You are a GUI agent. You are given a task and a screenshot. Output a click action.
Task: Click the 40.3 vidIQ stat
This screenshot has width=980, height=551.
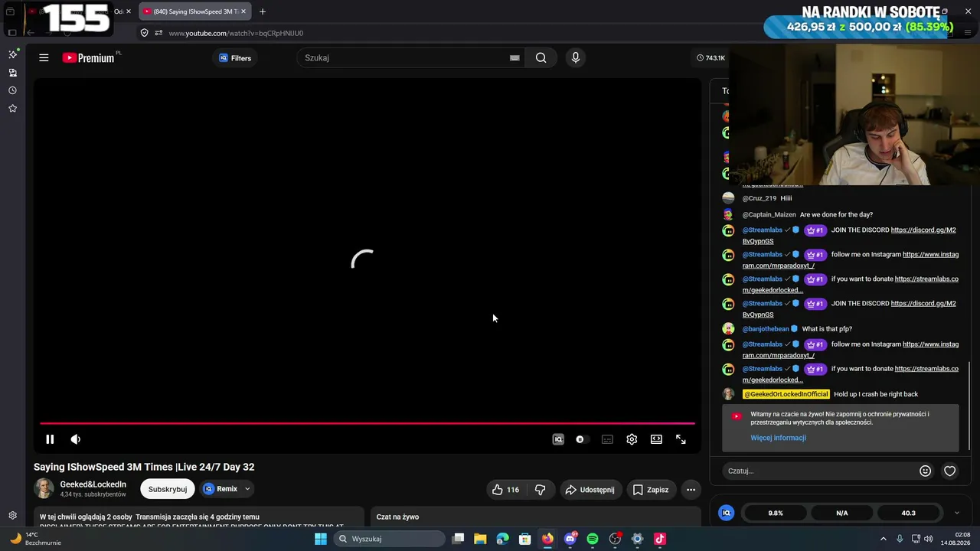[x=908, y=513]
